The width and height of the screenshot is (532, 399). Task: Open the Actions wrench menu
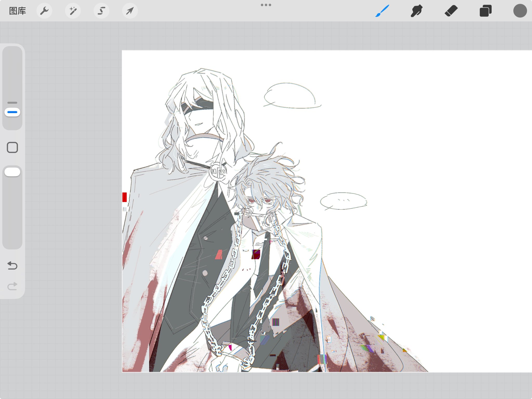44,11
